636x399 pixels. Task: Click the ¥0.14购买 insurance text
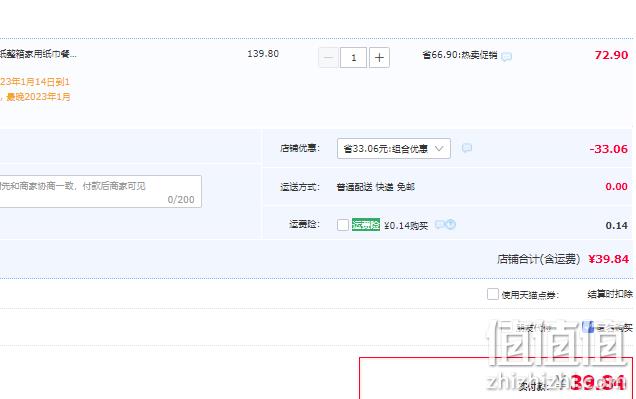click(x=406, y=225)
